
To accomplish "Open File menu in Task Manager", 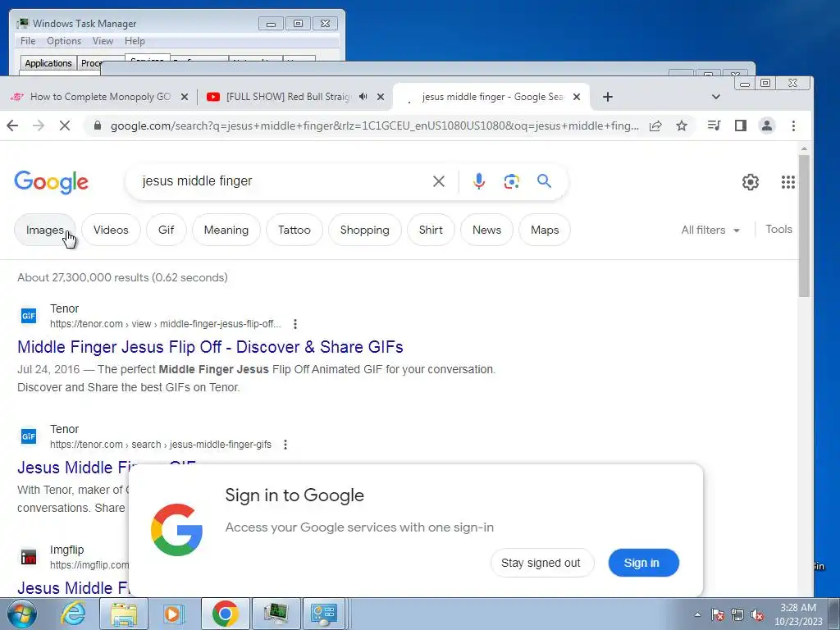I will click(x=28, y=41).
